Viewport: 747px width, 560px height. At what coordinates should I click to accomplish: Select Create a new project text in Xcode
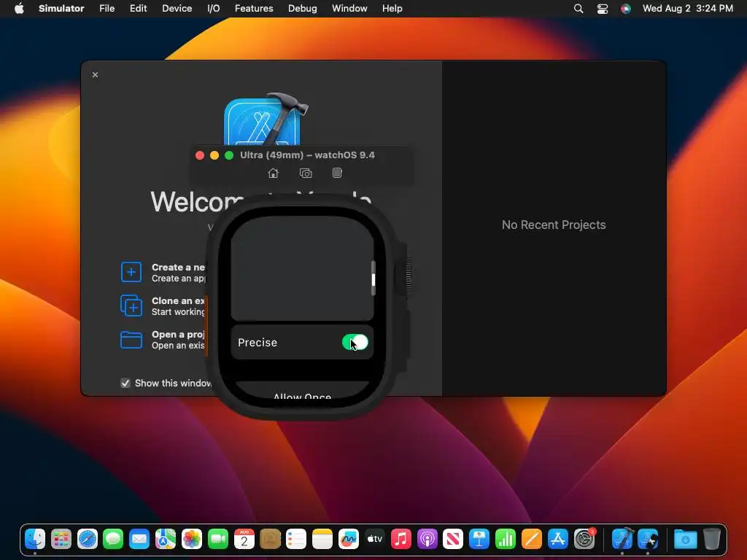(178, 267)
